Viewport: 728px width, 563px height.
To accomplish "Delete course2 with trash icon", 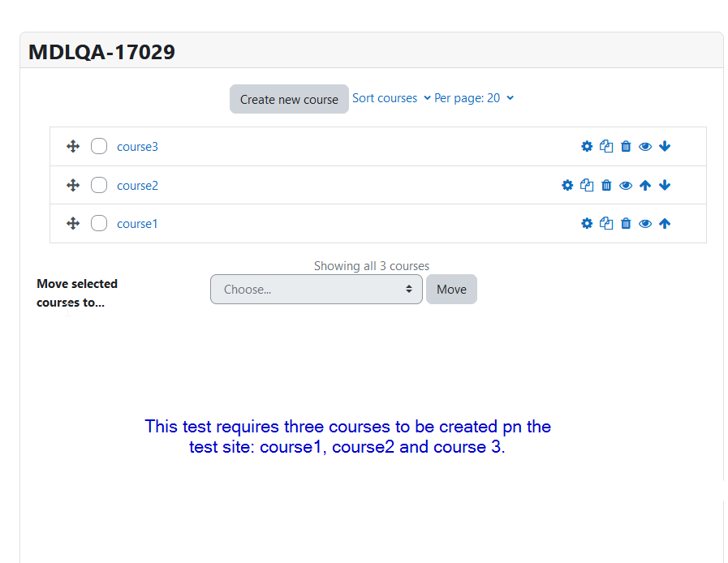I will click(606, 186).
